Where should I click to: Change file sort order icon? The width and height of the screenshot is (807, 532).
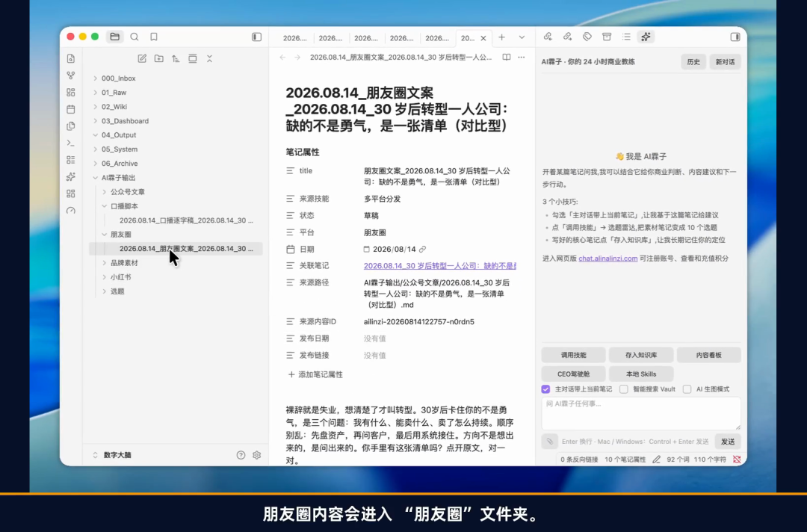tap(176, 58)
